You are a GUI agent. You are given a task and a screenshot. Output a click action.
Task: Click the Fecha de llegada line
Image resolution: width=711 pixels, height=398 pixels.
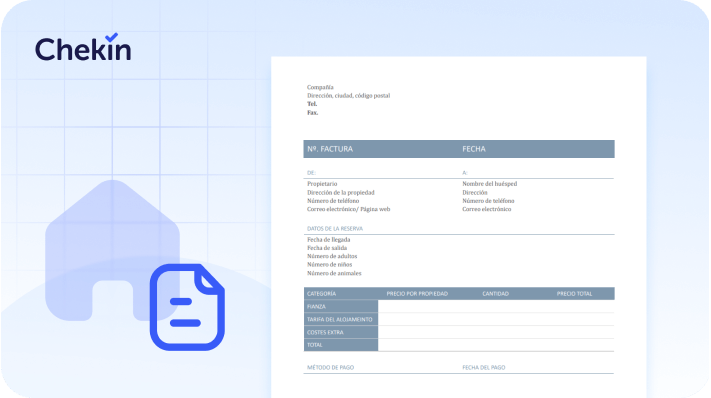pyautogui.click(x=329, y=239)
